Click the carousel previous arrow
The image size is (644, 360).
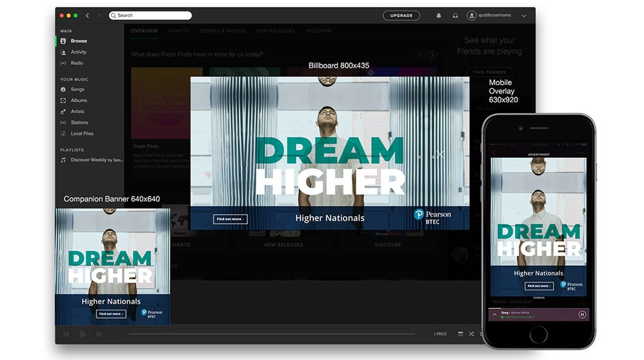click(x=420, y=55)
